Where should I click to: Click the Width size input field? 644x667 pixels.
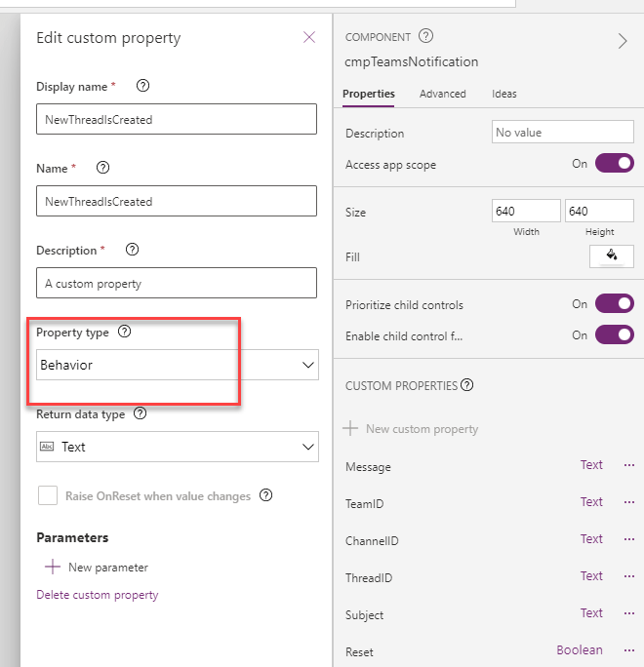point(526,212)
